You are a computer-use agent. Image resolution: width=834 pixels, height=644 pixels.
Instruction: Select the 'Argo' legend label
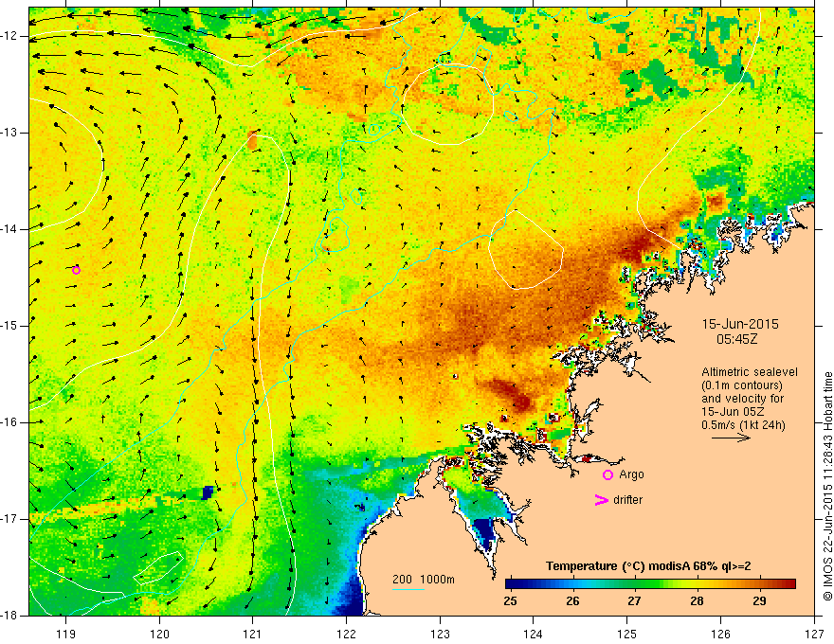pyautogui.click(x=631, y=474)
